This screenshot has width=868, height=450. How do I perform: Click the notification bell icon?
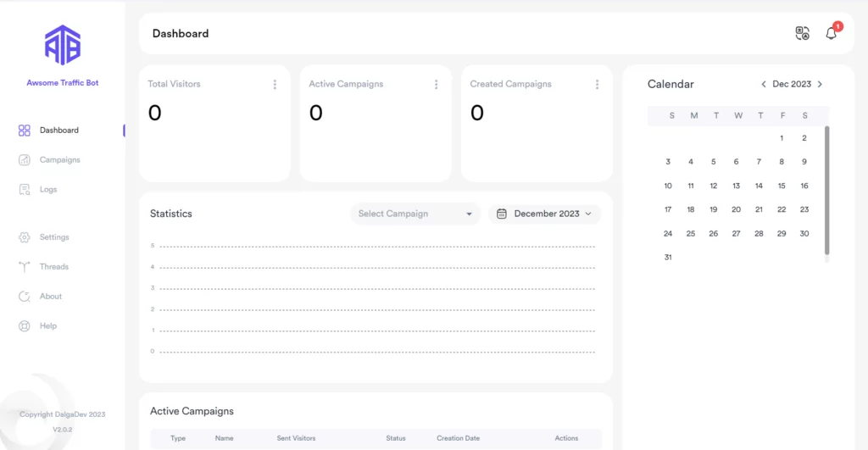(x=831, y=34)
